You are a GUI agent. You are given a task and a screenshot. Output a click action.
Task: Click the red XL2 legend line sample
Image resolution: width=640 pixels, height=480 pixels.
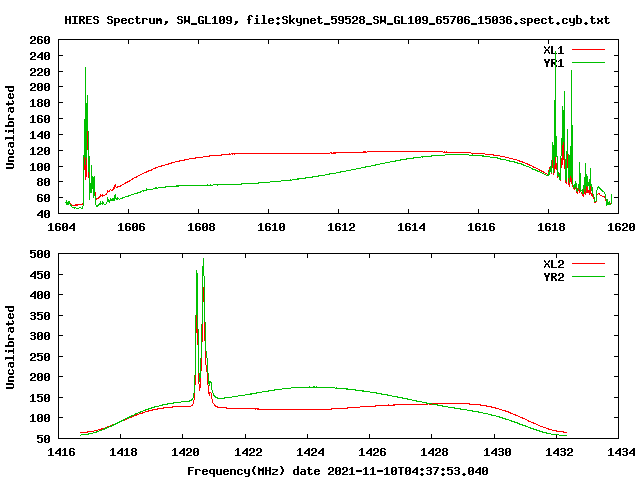pos(588,264)
